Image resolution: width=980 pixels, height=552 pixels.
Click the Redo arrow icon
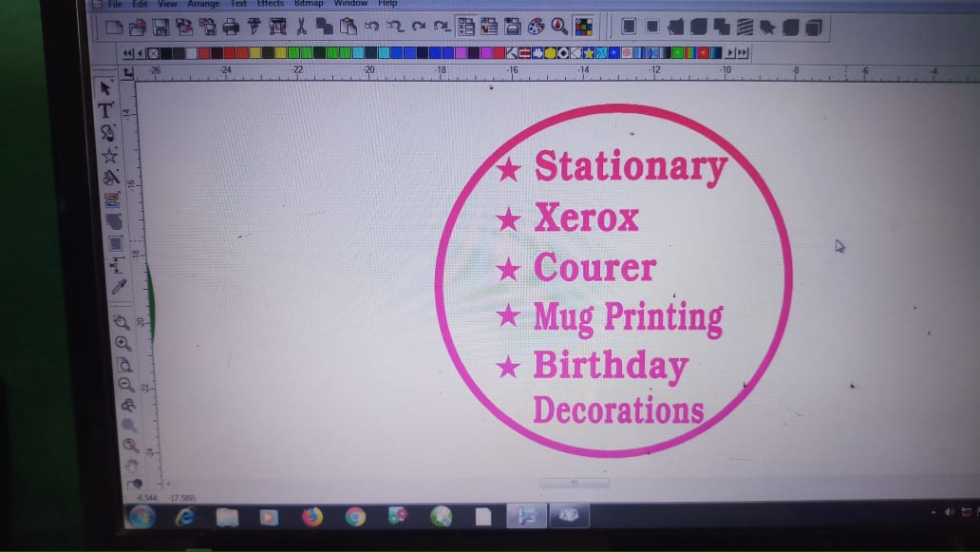[x=419, y=27]
